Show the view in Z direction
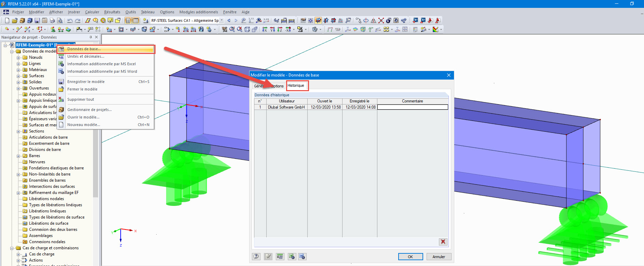The image size is (644, 266). [x=280, y=30]
